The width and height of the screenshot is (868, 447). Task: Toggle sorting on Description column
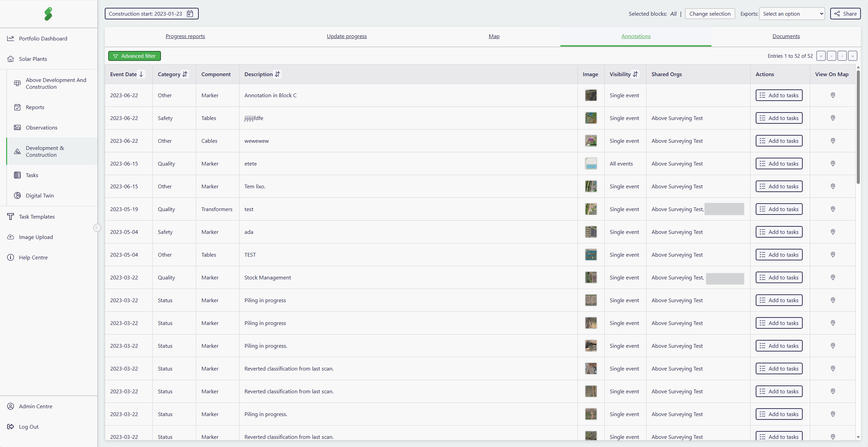277,74
